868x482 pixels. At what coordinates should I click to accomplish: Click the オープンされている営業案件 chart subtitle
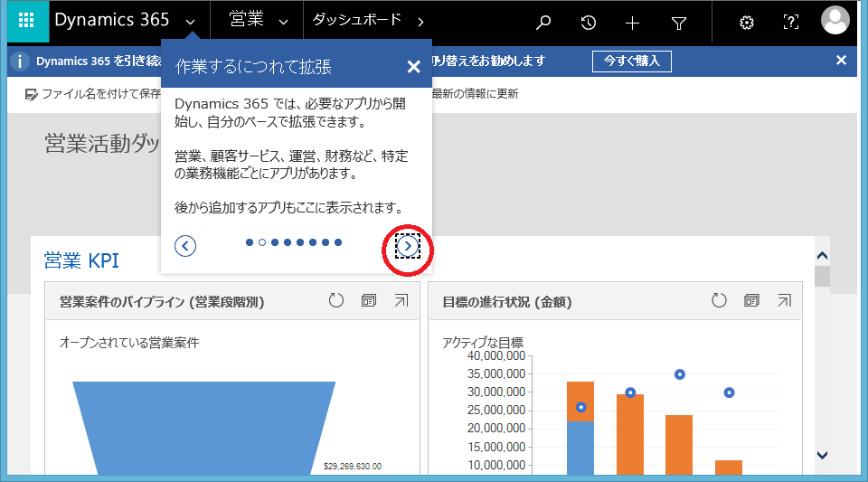coord(129,343)
